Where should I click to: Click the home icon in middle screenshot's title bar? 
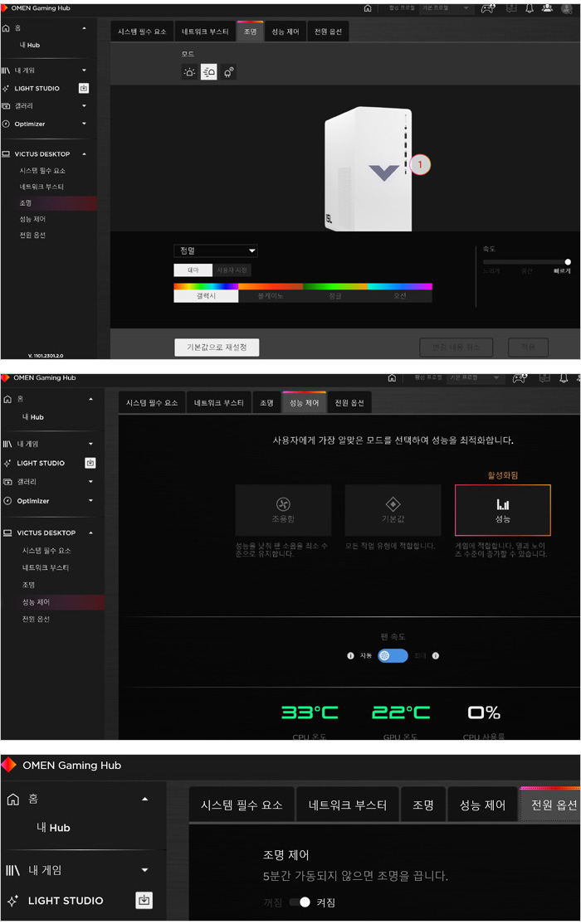tap(392, 377)
